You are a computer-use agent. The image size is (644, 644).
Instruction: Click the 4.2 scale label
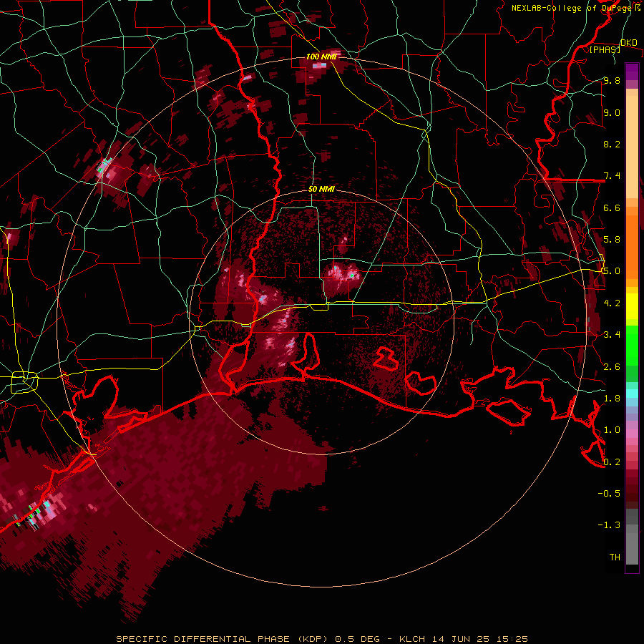612,303
